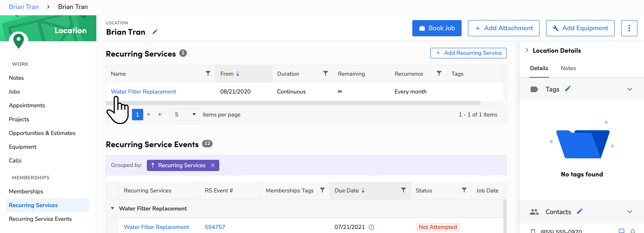Screen dimensions: 644x233
Task: Click the 08/21/2020 From date cell
Action: click(235, 91)
